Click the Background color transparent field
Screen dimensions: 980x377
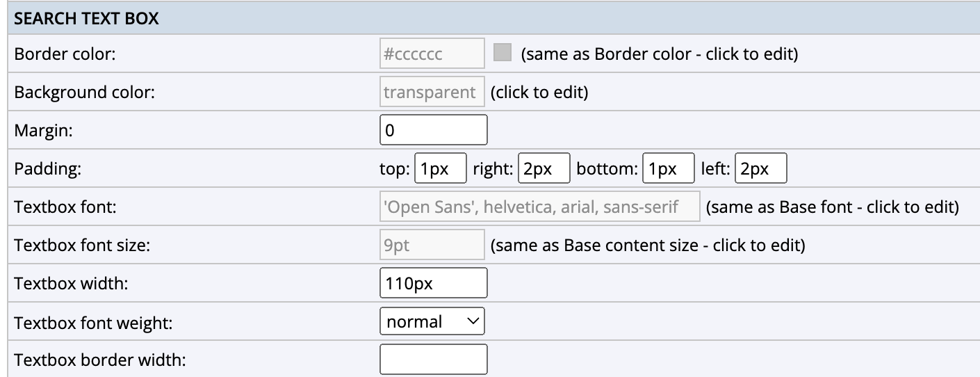(432, 92)
